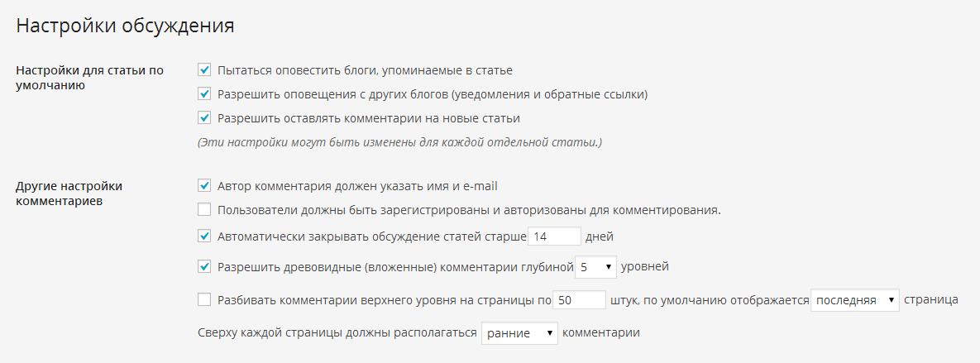The image size is (980, 363).
Task: Click the "дней" label after the field
Action: [599, 236]
